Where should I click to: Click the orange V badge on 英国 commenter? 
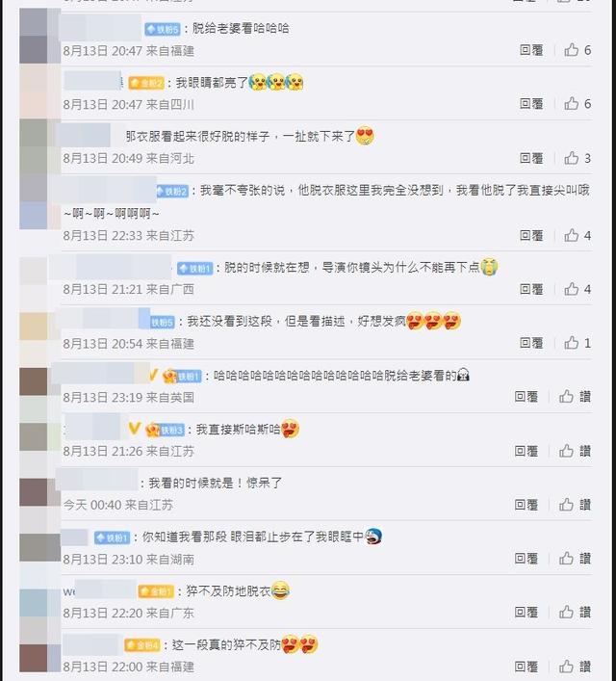(152, 376)
